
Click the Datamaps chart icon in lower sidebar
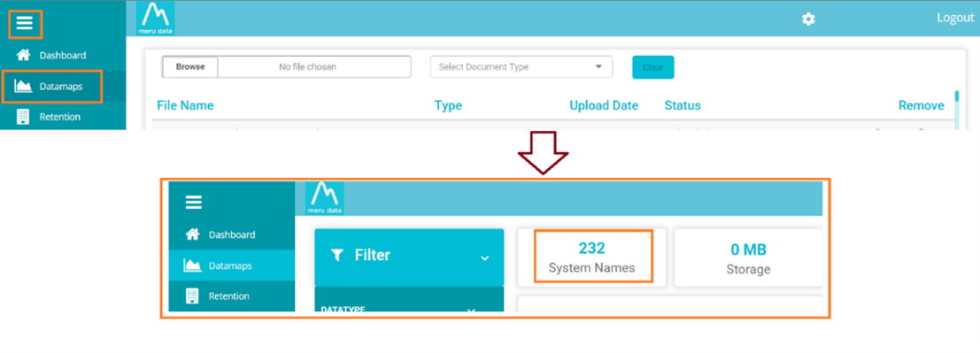(192, 265)
